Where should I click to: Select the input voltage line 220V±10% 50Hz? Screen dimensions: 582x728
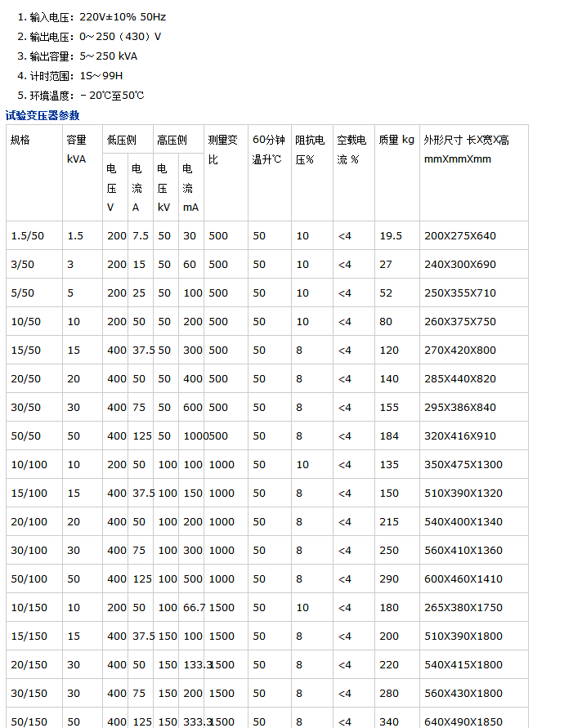(x=92, y=17)
